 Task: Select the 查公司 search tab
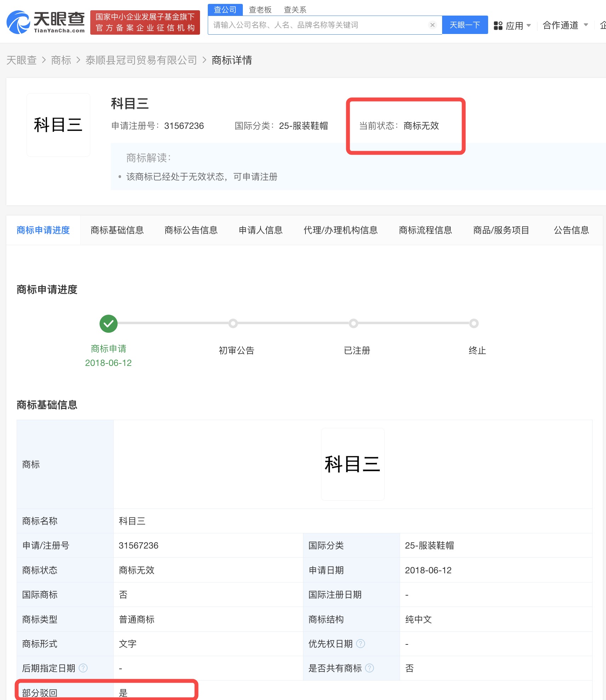click(x=225, y=10)
